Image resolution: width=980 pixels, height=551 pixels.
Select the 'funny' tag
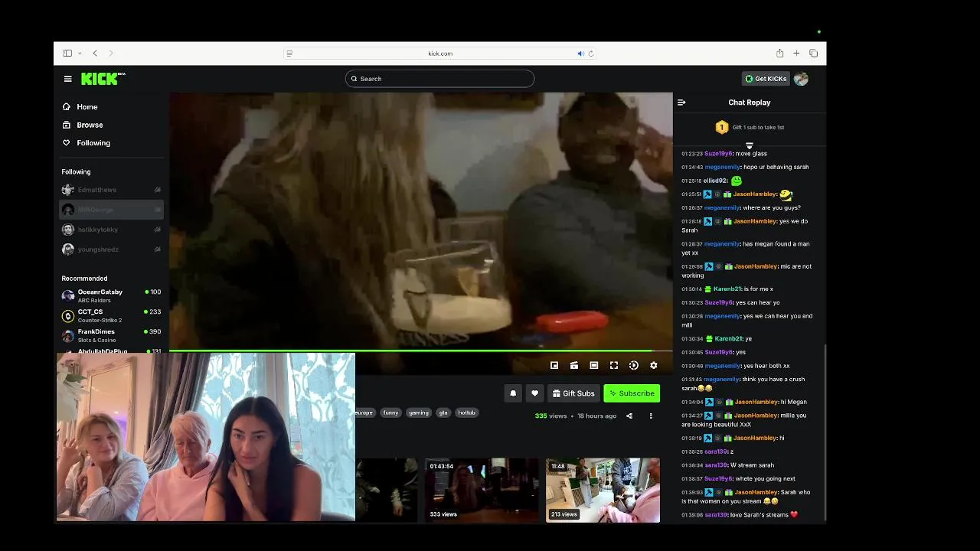point(391,412)
